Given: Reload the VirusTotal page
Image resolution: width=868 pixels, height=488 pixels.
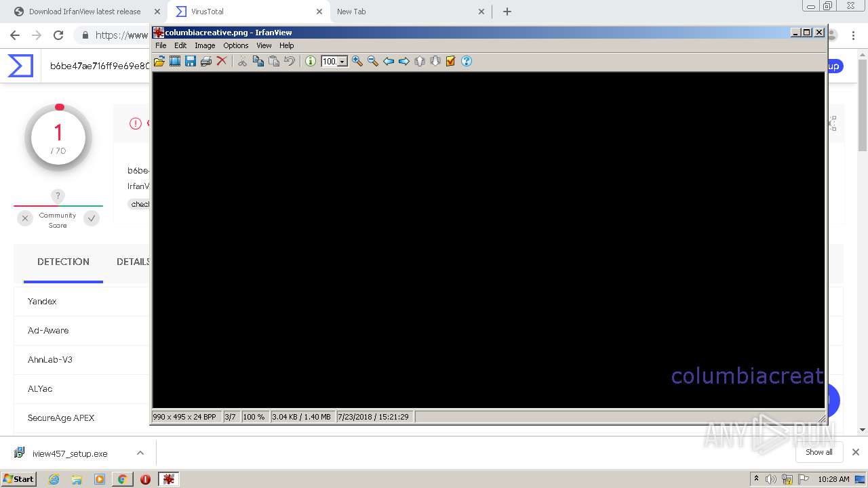Looking at the screenshot, I should coord(58,35).
